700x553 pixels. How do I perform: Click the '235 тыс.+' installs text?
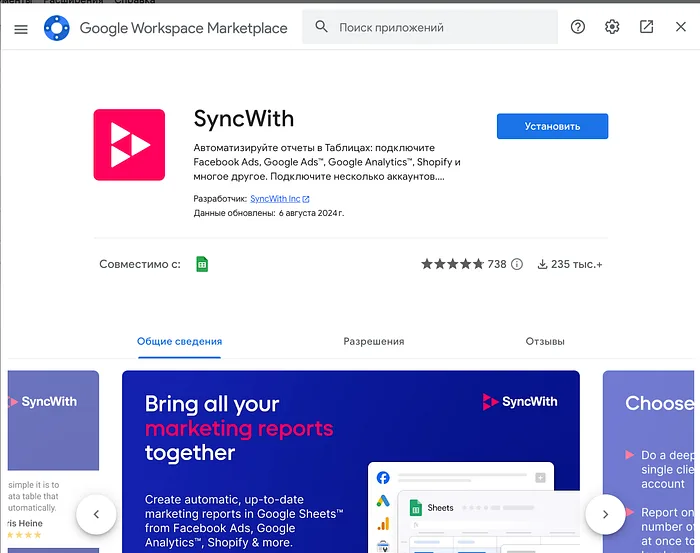(576, 264)
